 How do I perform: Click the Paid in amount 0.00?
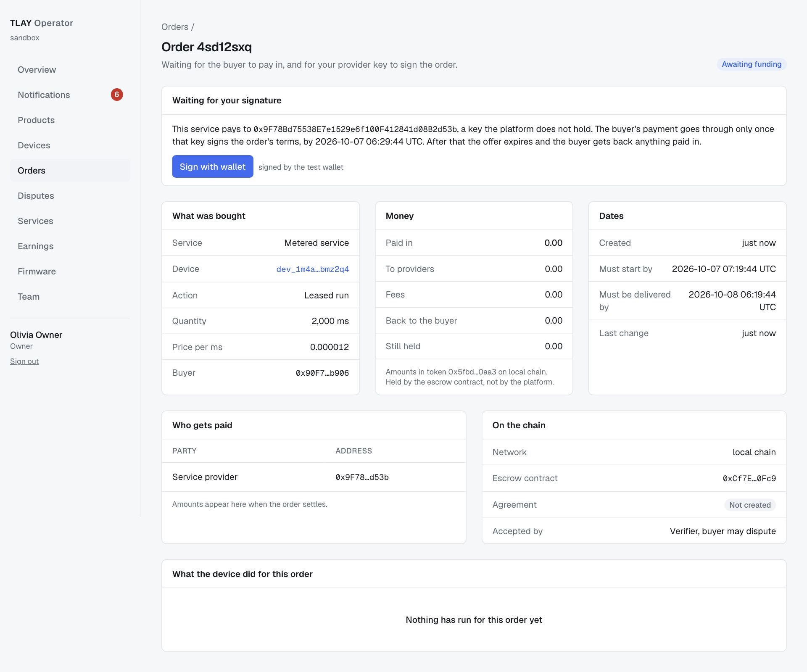[553, 243]
